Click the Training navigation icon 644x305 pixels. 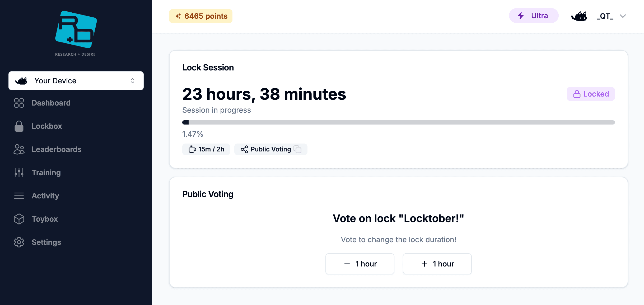(x=19, y=172)
